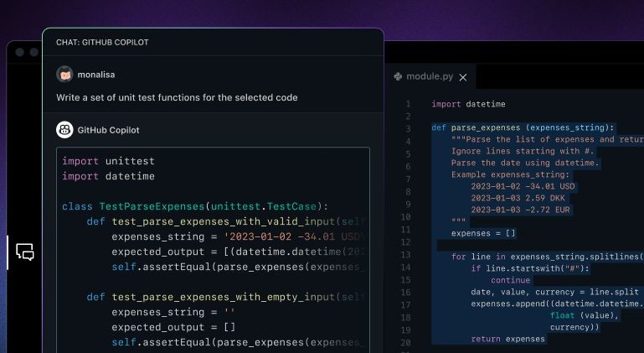Click the GitHub Copilot avatar icon

64,130
